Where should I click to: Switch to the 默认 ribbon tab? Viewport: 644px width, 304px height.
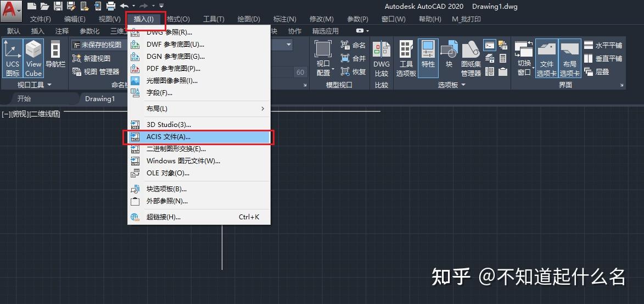click(14, 31)
